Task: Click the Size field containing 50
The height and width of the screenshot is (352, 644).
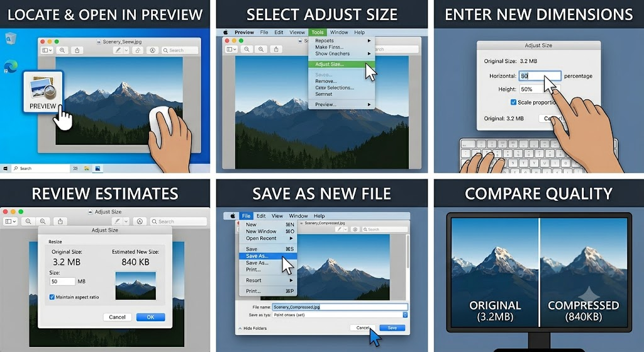Action: 62,281
